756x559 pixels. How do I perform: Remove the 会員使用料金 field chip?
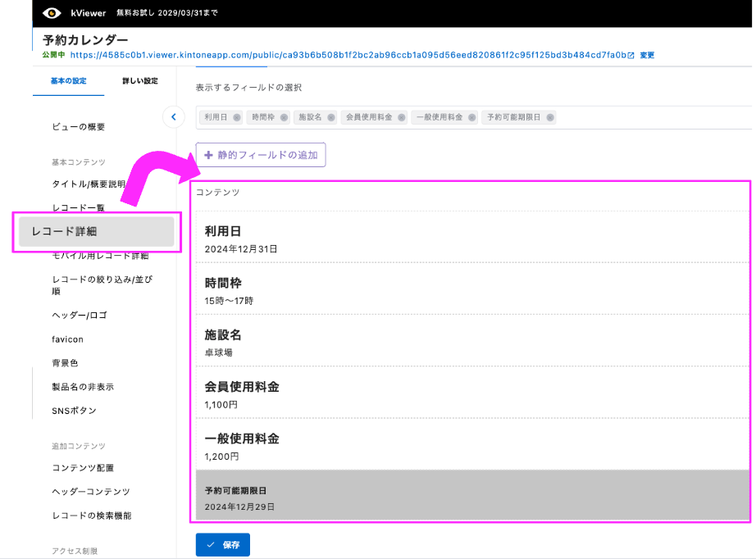tap(402, 117)
